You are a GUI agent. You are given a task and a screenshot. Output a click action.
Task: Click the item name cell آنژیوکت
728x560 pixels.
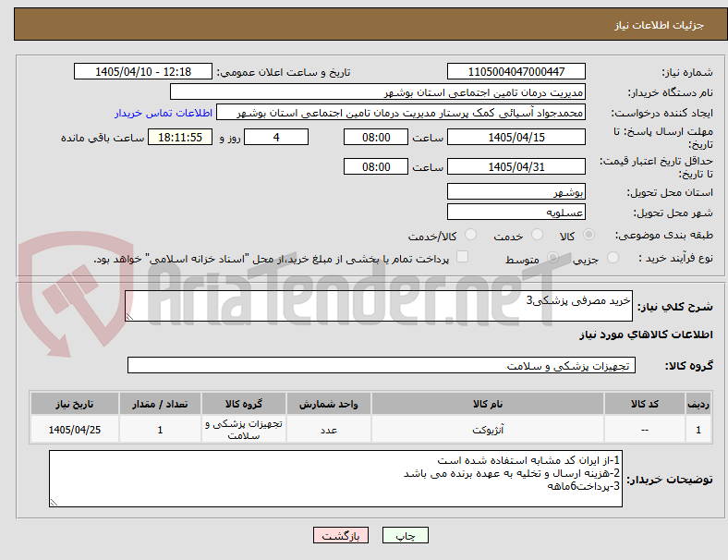tap(488, 430)
